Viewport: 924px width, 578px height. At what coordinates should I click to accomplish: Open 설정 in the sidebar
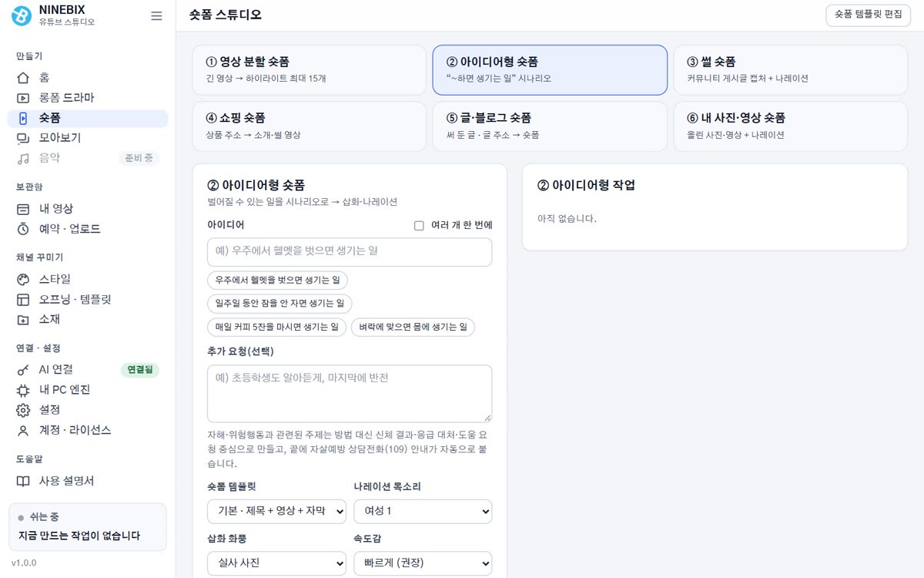[88, 410]
